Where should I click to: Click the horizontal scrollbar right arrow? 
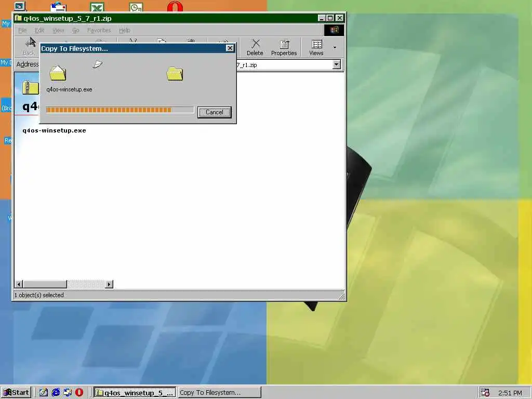click(109, 284)
